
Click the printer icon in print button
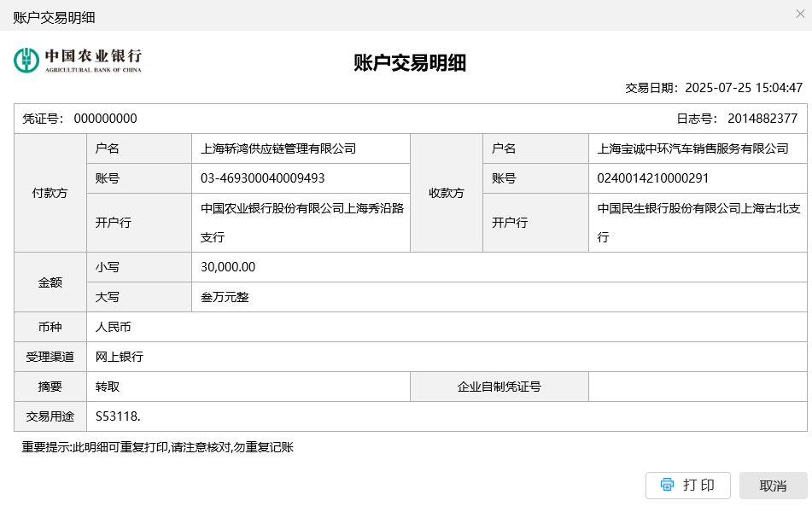(x=667, y=485)
